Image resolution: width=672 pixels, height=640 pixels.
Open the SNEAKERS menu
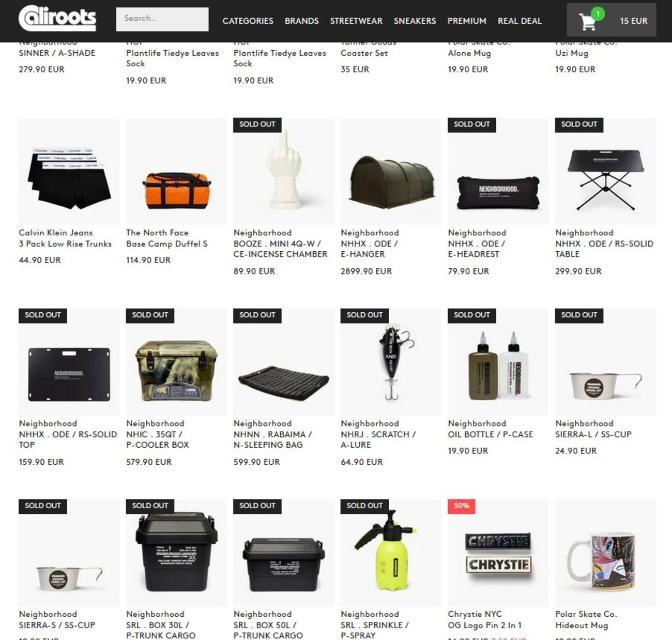tap(415, 21)
